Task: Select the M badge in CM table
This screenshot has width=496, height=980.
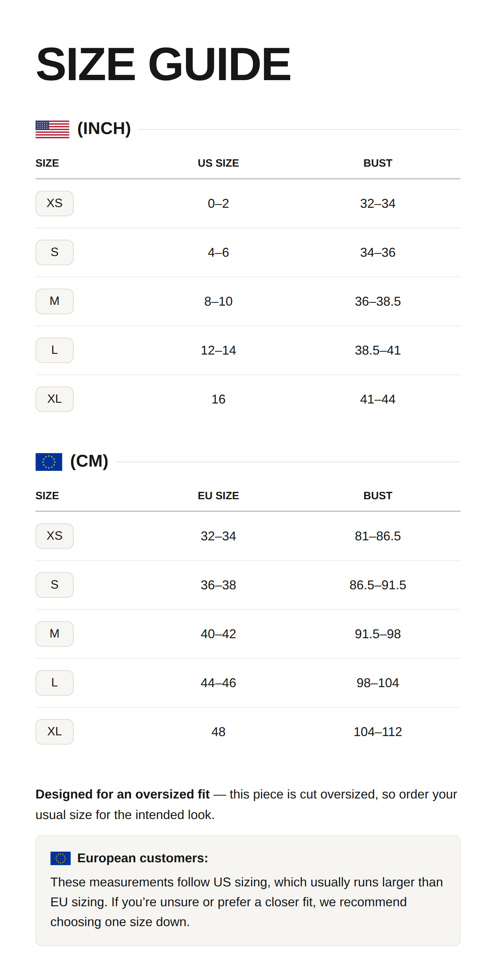Action: pyautogui.click(x=54, y=634)
